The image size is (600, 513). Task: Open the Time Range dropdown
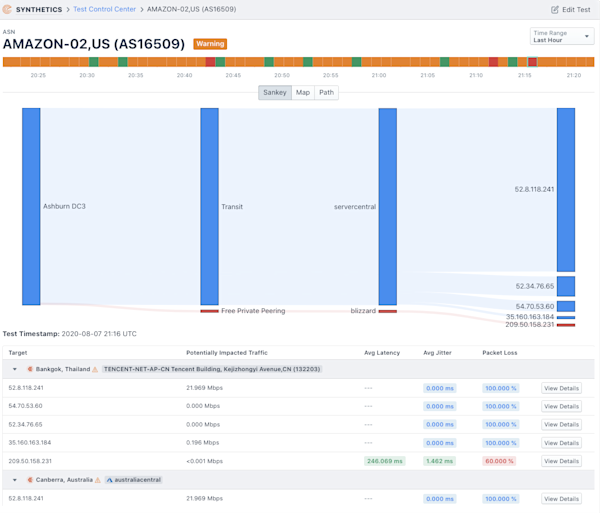[x=562, y=36]
